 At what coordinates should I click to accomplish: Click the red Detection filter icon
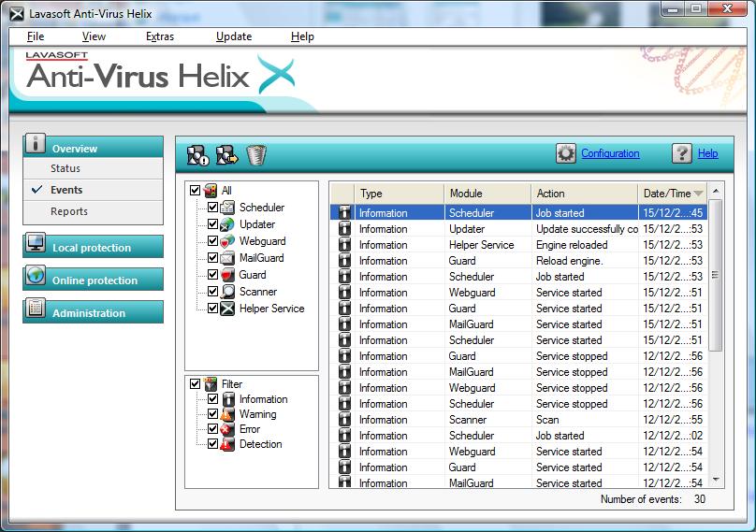point(227,444)
